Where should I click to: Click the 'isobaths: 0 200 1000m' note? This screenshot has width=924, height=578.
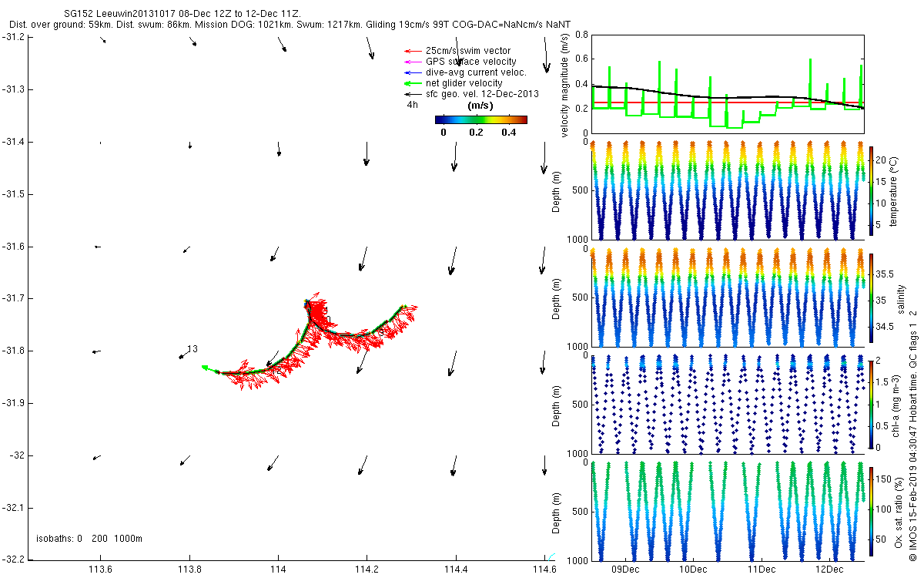[89, 539]
